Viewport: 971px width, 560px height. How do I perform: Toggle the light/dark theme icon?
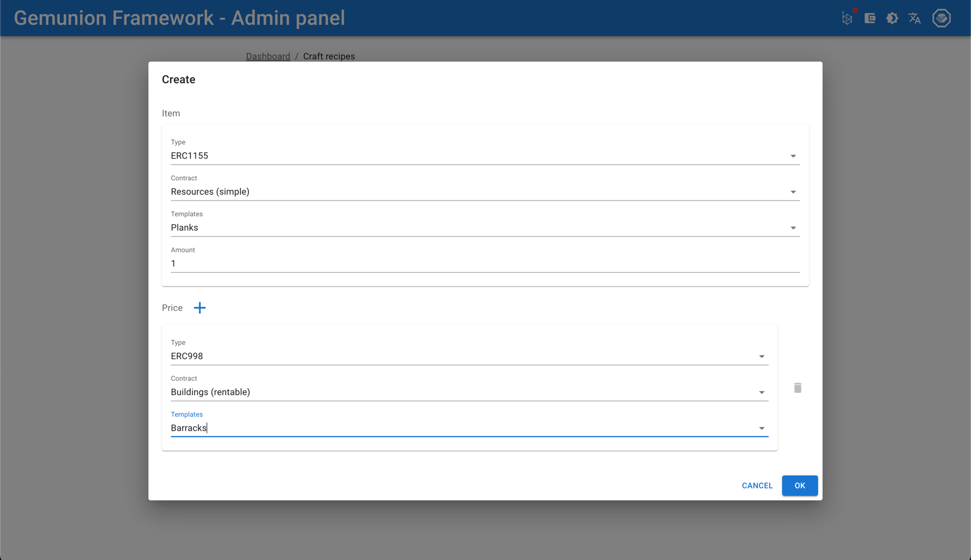892,19
